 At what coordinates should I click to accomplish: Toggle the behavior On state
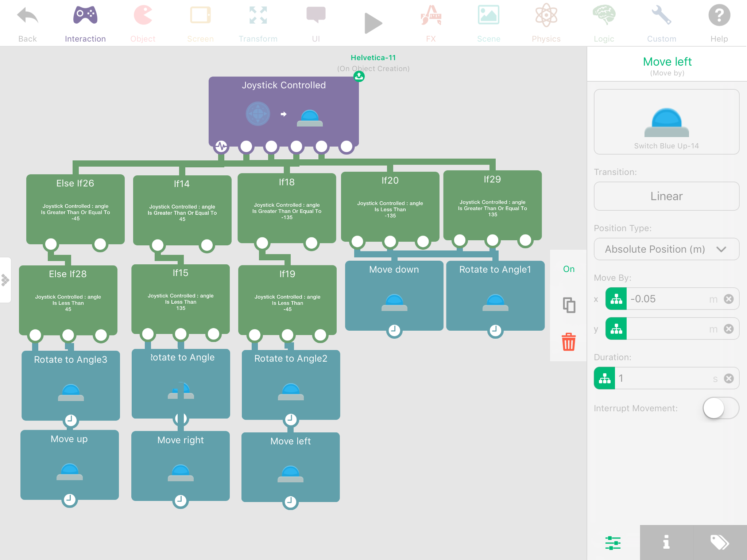(569, 269)
